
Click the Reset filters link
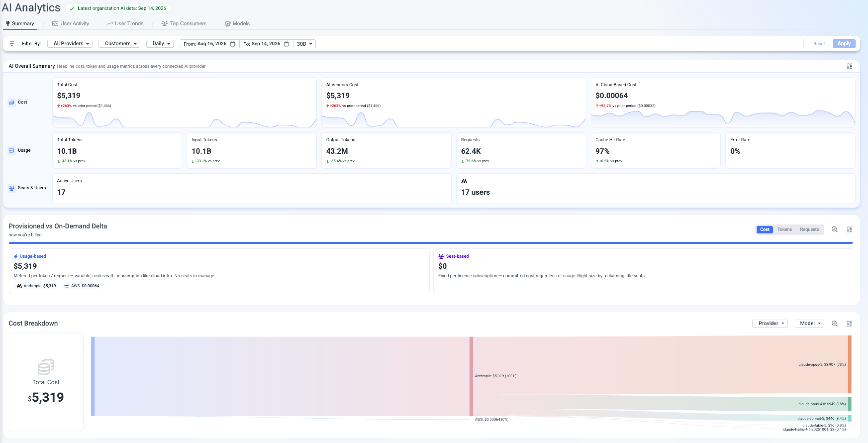tap(819, 44)
